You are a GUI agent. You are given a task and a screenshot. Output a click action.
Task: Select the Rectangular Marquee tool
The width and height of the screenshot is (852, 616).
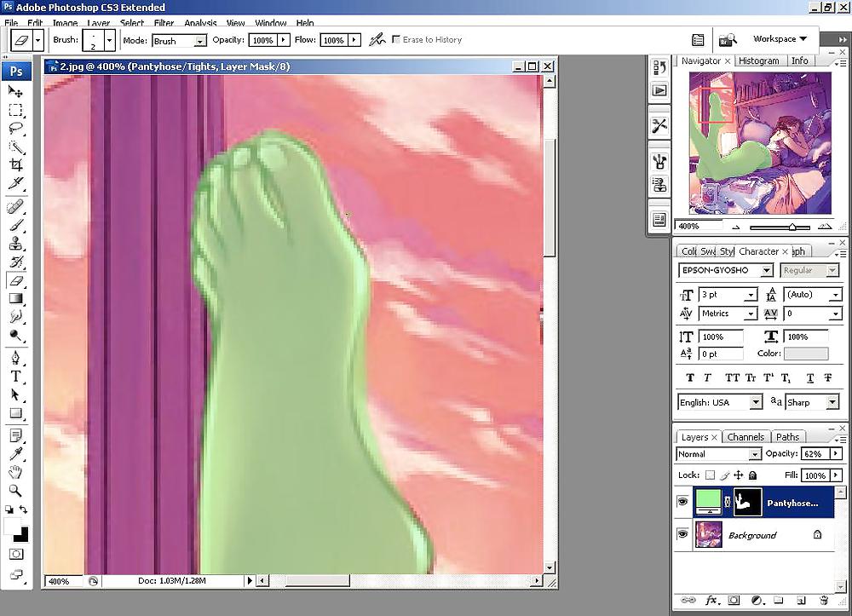pyautogui.click(x=15, y=110)
